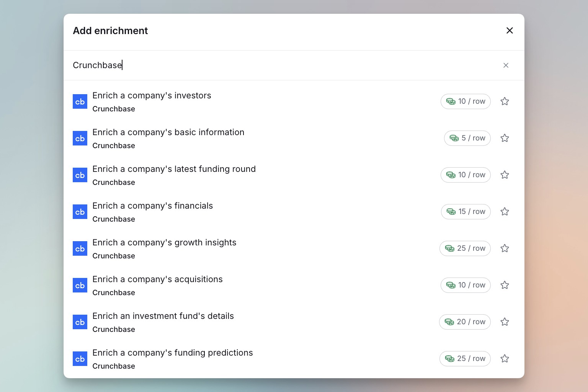Select 'Enrich a company's acquisitions'
The height and width of the screenshot is (392, 588).
click(158, 279)
